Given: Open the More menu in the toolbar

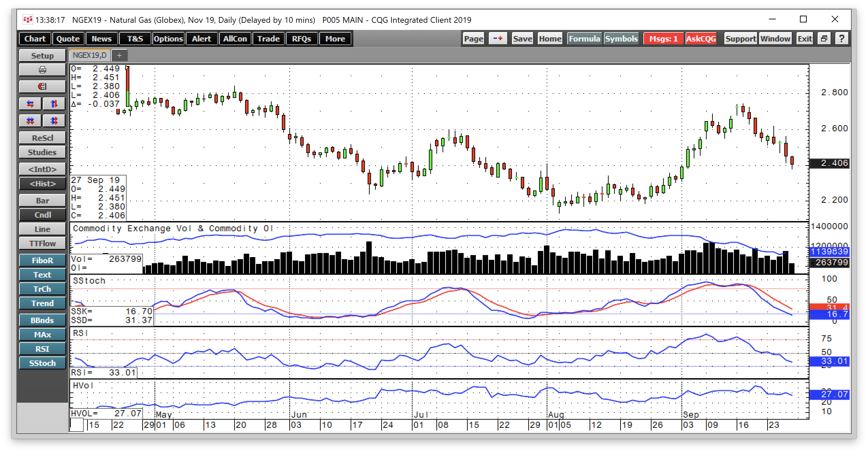Looking at the screenshot, I should 335,38.
